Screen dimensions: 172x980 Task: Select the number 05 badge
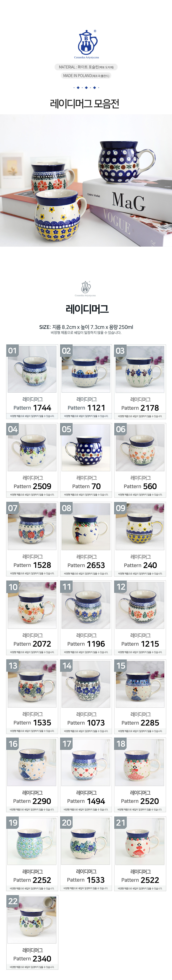pos(67,429)
